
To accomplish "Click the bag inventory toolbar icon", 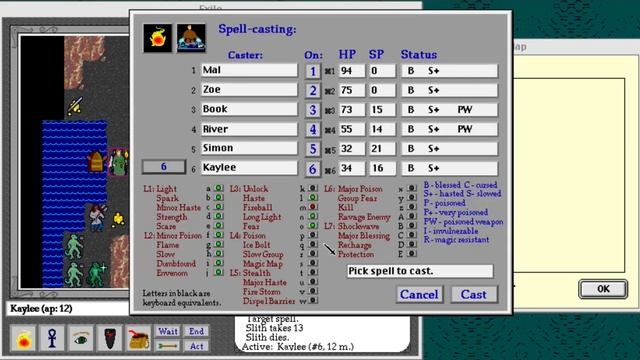I will click(x=139, y=338).
